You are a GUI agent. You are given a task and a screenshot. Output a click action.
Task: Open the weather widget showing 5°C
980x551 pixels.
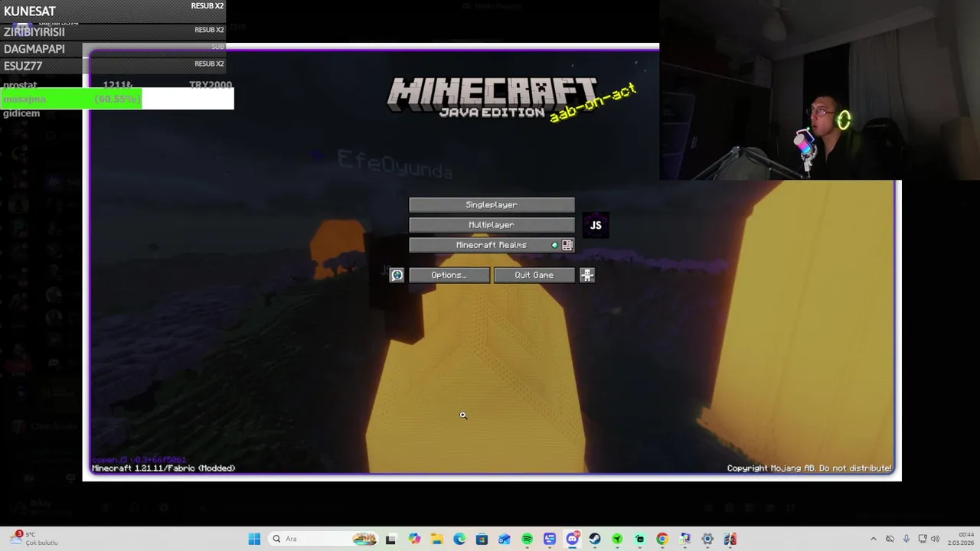(32, 539)
